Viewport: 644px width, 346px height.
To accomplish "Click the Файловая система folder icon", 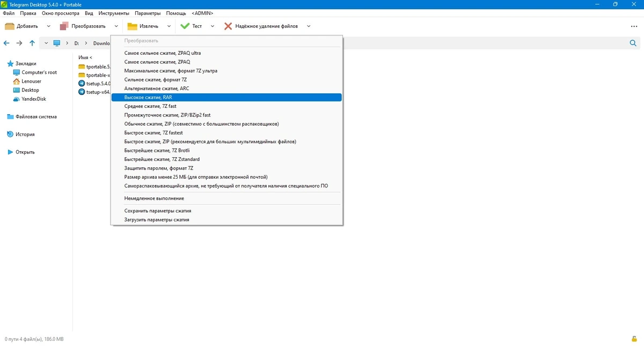I will [x=10, y=116].
